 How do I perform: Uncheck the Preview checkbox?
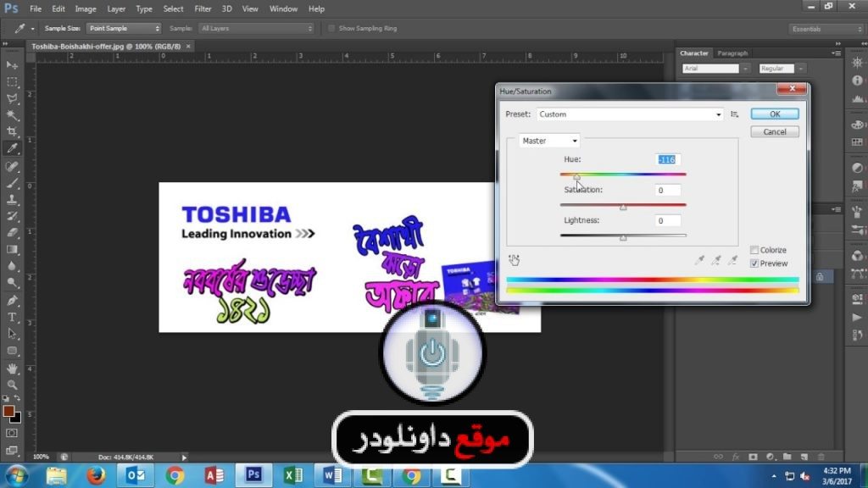(x=754, y=263)
